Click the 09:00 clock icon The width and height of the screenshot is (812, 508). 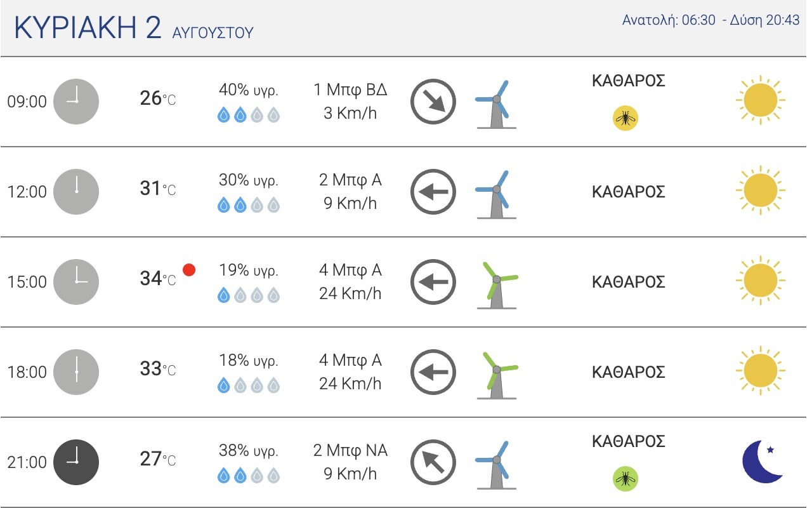(76, 102)
